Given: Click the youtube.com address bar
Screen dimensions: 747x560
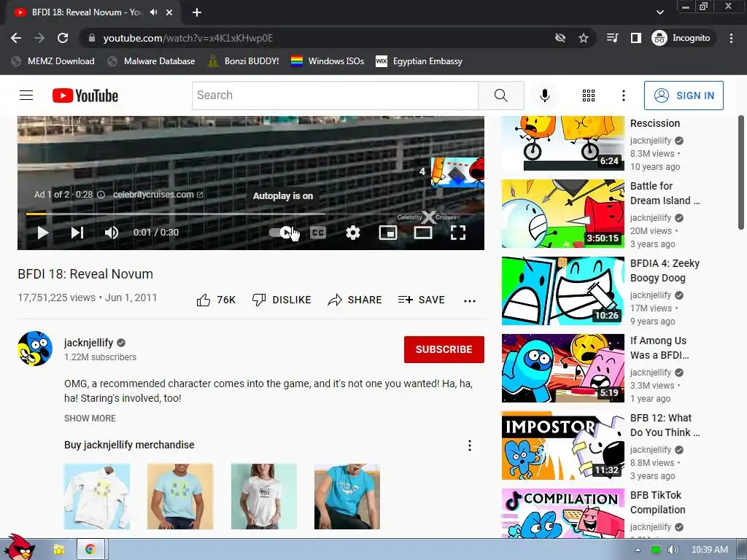Looking at the screenshot, I should pyautogui.click(x=314, y=38).
